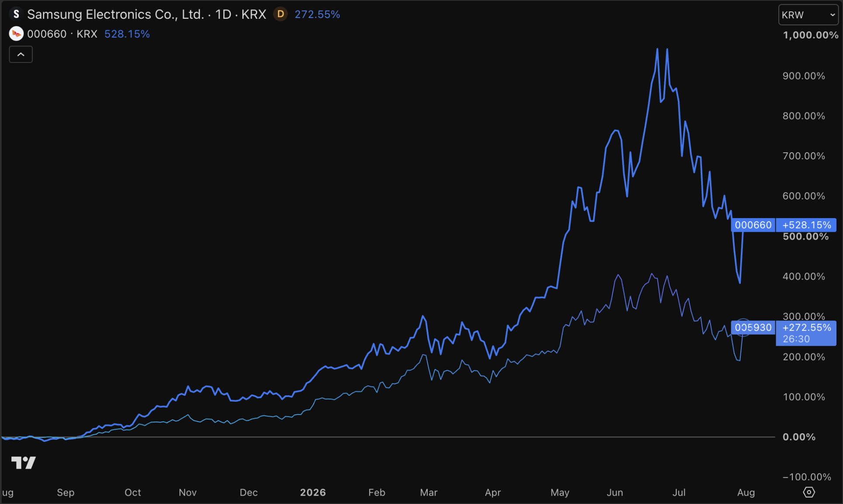This screenshot has width=843, height=504.
Task: Click the 200.00% axis label
Action: 804,357
